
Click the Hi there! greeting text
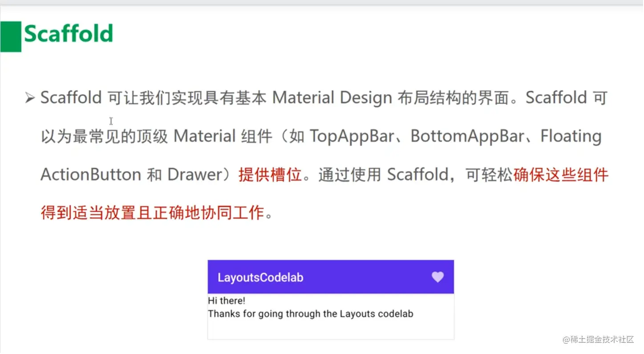[x=227, y=301]
